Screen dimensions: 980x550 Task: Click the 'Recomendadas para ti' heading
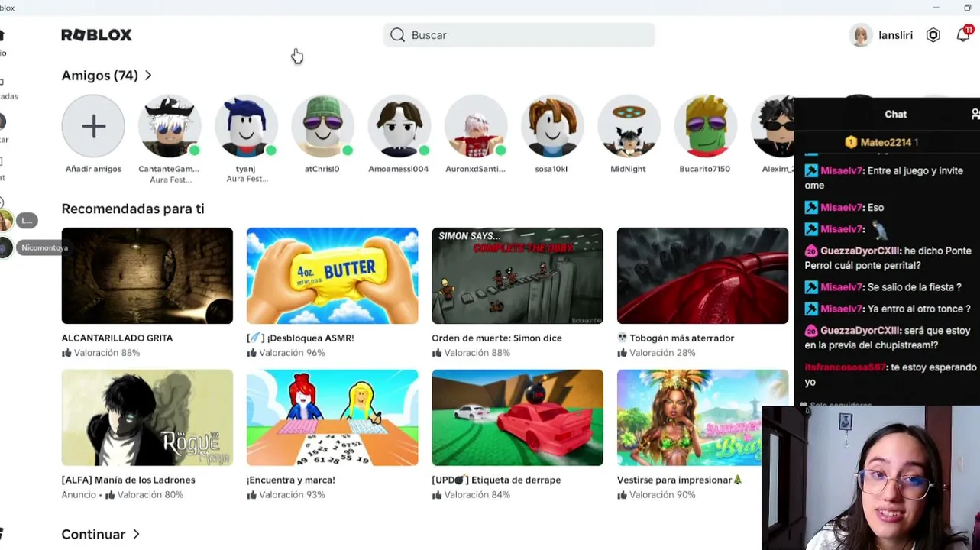(133, 209)
